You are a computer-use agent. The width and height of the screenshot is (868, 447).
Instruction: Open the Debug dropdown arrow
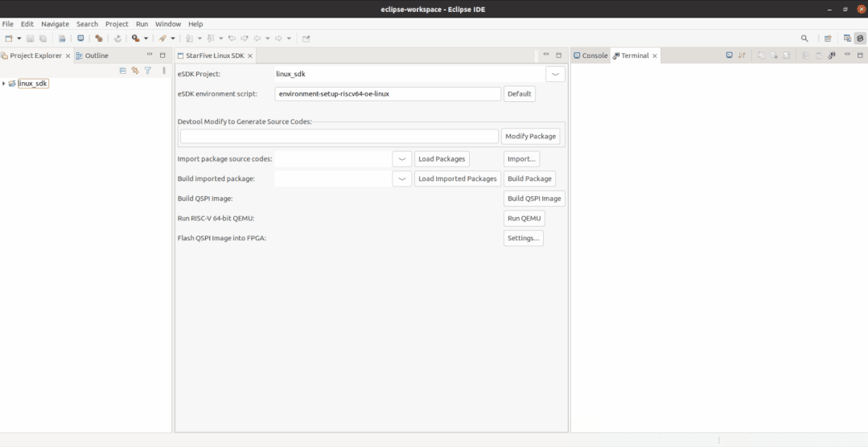click(146, 39)
